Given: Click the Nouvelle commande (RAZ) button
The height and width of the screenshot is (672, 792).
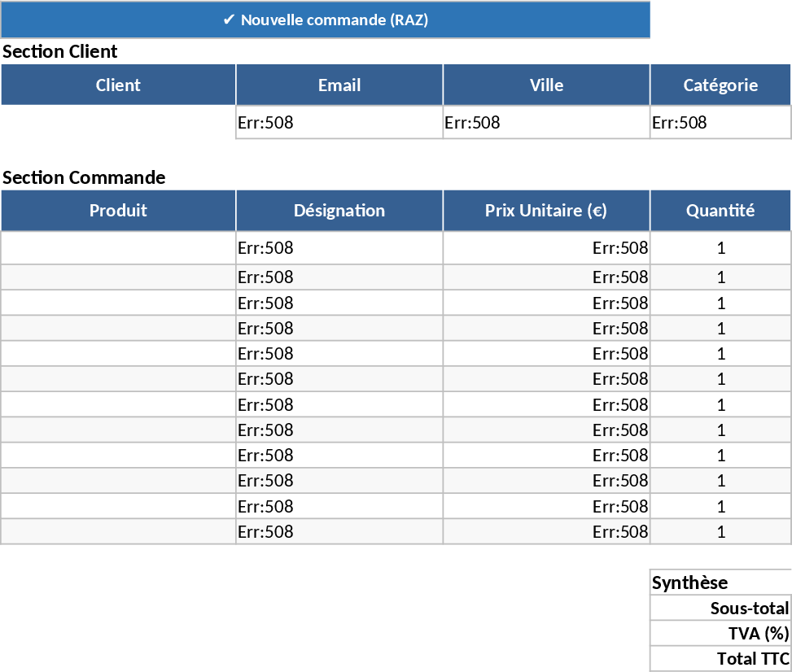Looking at the screenshot, I should point(326,20).
